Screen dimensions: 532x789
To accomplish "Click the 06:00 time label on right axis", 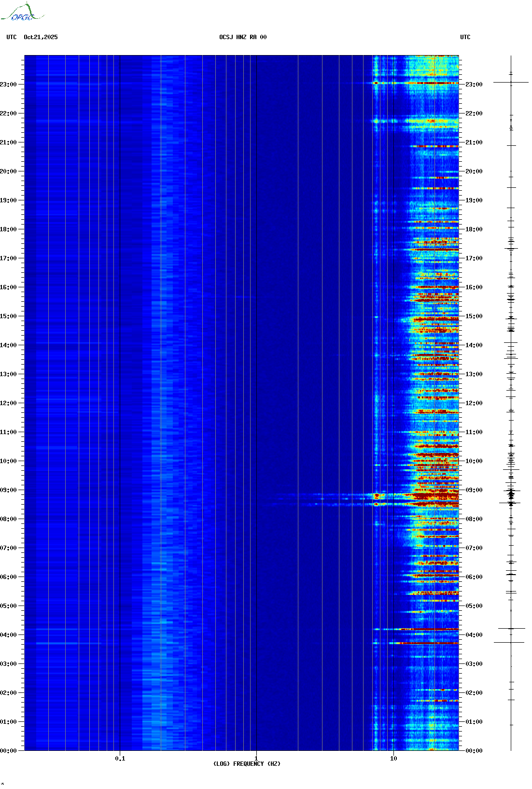I will (x=474, y=577).
